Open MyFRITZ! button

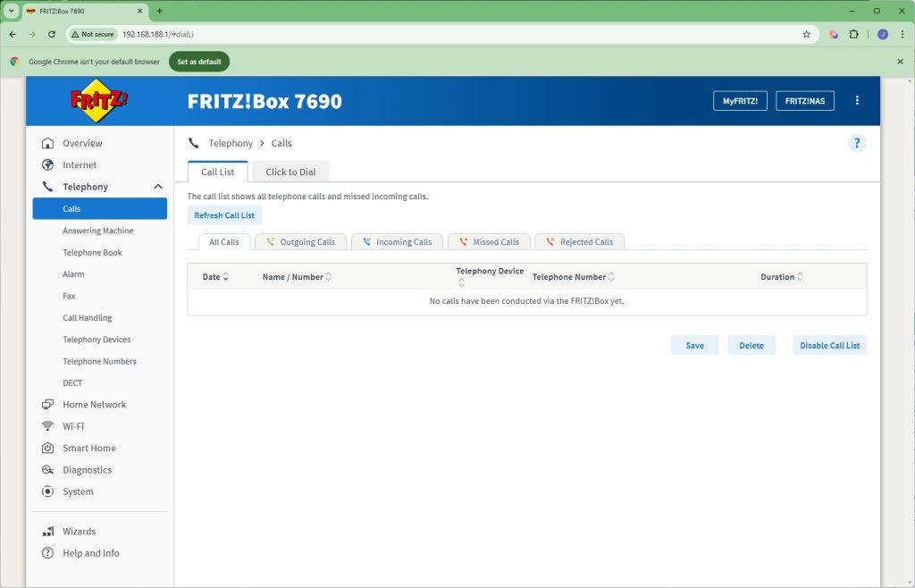tap(740, 101)
